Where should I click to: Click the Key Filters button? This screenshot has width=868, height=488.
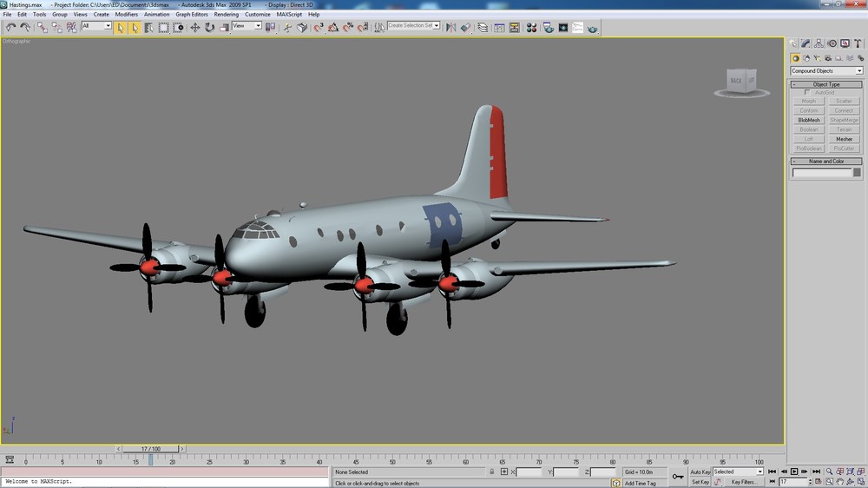click(743, 482)
